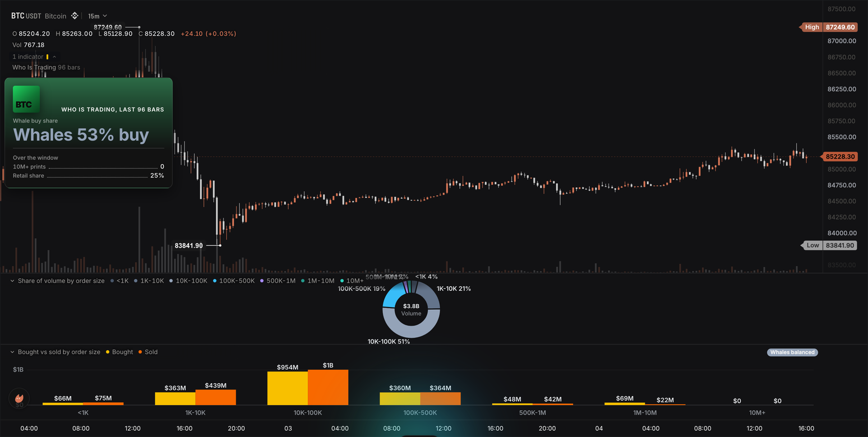Click the $439M sold bar
The image size is (868, 437).
click(x=216, y=397)
